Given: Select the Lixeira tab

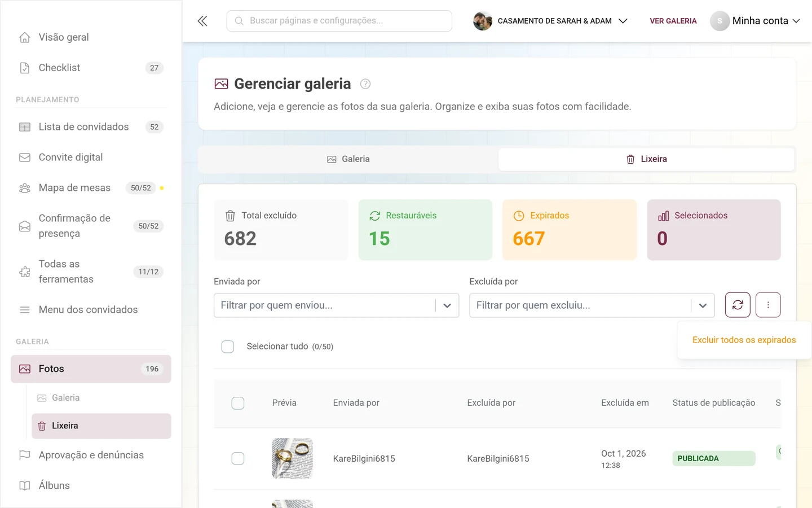Looking at the screenshot, I should coord(646,159).
